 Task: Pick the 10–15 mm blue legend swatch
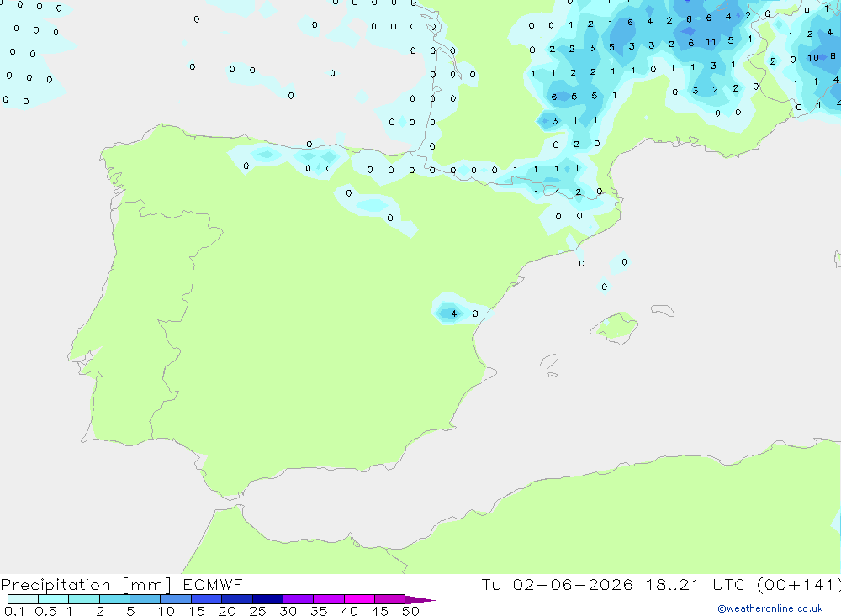(176, 599)
